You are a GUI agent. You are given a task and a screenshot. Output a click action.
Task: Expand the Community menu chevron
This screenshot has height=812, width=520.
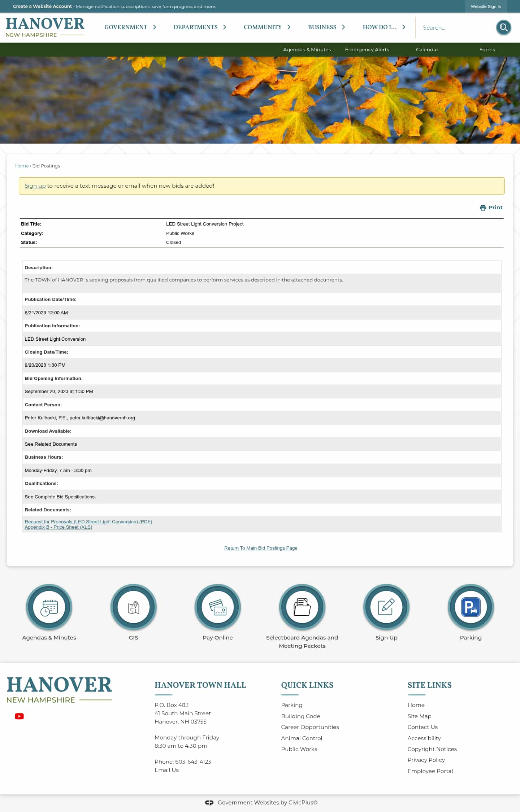pyautogui.click(x=289, y=27)
